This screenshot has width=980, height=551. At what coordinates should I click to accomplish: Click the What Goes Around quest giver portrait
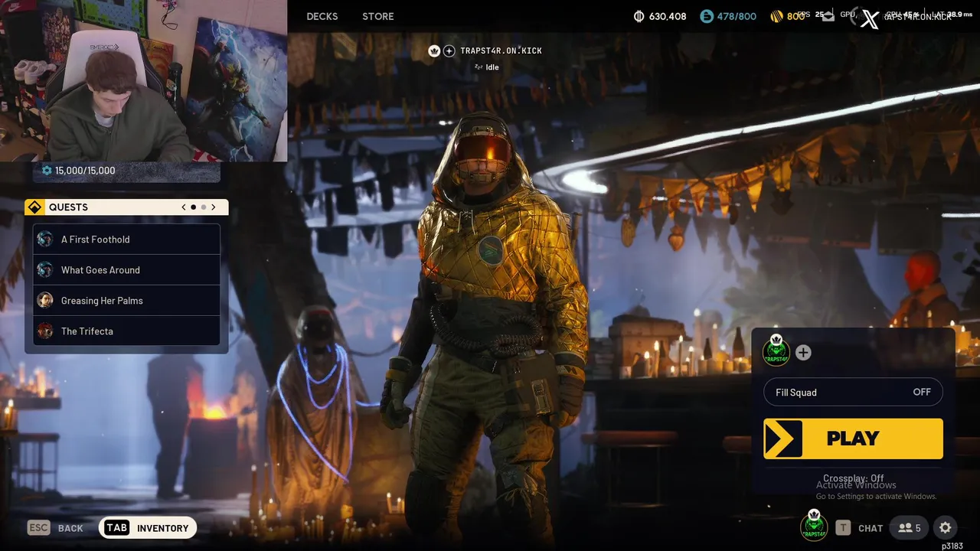[45, 270]
